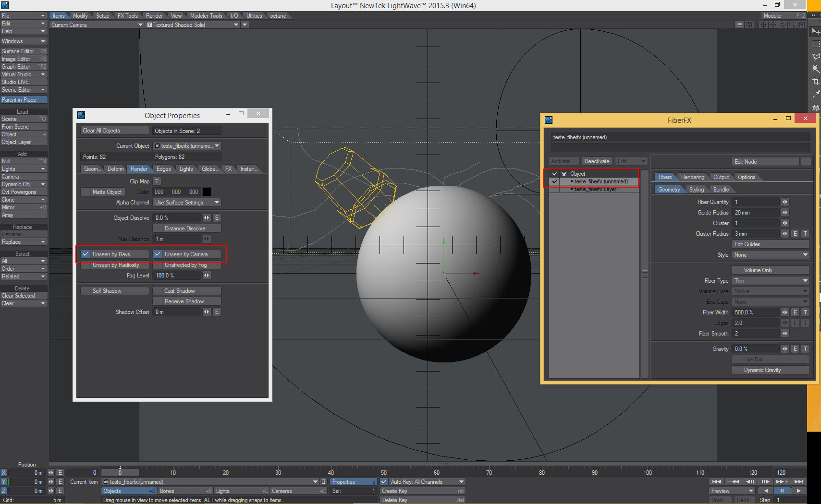The image size is (821, 504).
Task: Jump to the first frame
Action: 717,481
